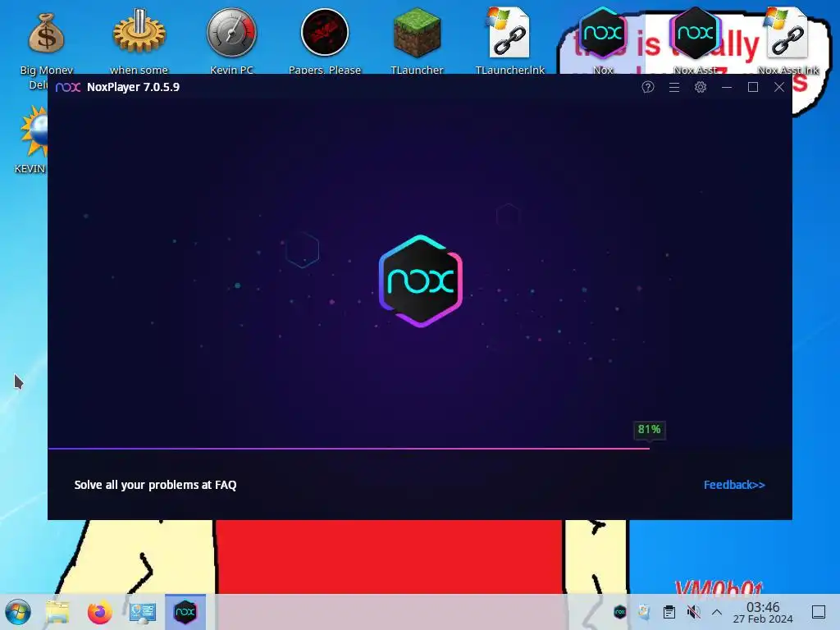This screenshot has height=630, width=840.
Task: Click 'Solve all your problems at FAQ' text
Action: tap(155, 485)
